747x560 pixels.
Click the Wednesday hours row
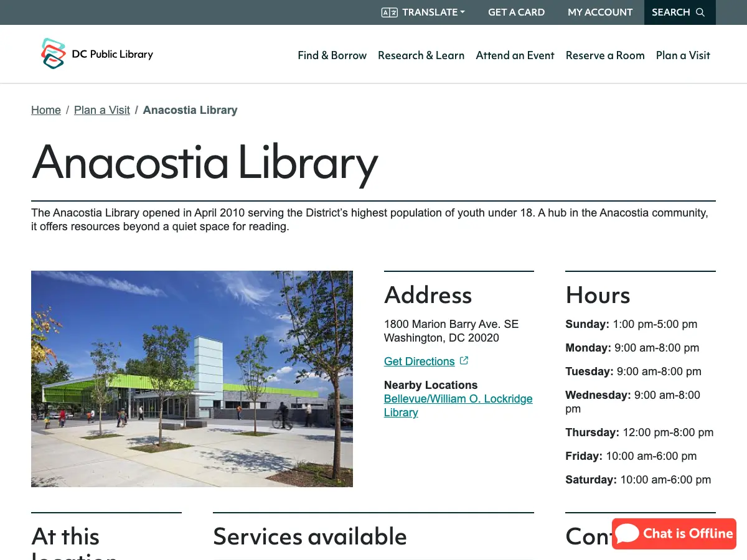(x=633, y=402)
